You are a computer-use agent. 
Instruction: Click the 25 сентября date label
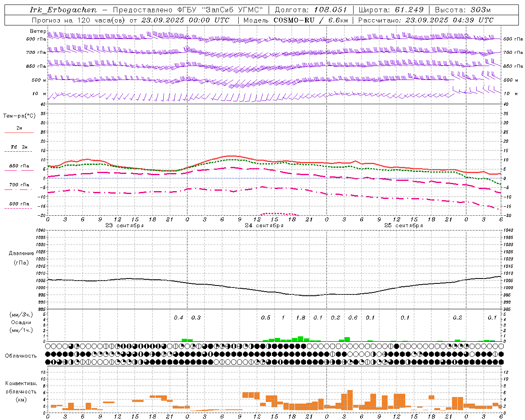pyautogui.click(x=404, y=225)
